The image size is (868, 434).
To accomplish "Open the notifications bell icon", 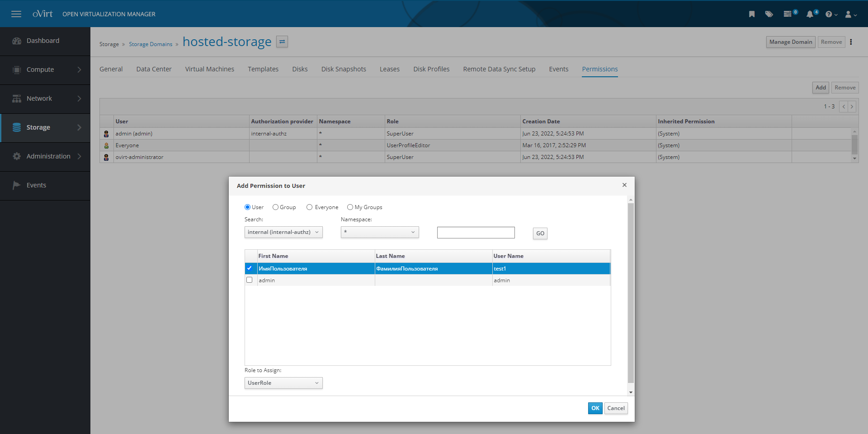I will (810, 14).
